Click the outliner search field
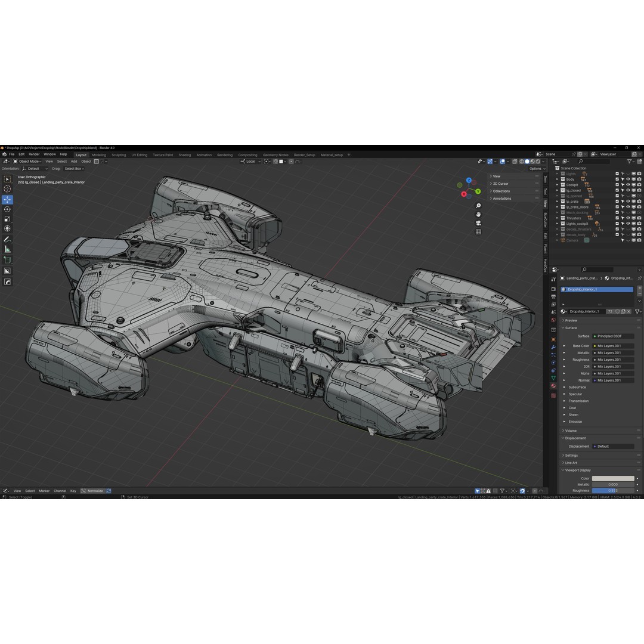The image size is (644, 644). [594, 162]
